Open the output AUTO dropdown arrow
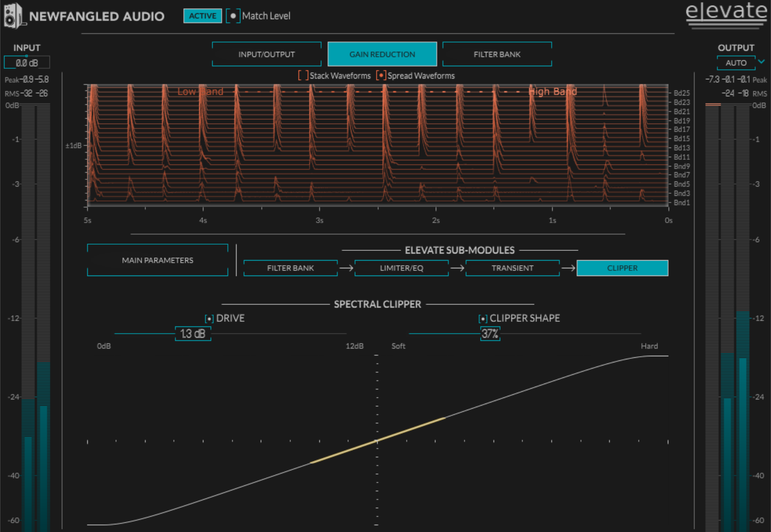The image size is (771, 532). [x=761, y=62]
